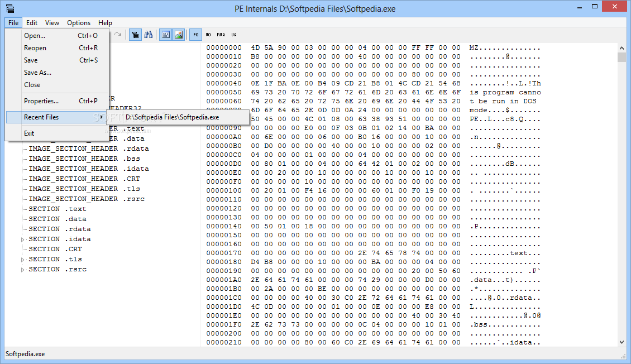Select IMAGE_SECTION_HEADER .rdata tree item

(x=89, y=149)
